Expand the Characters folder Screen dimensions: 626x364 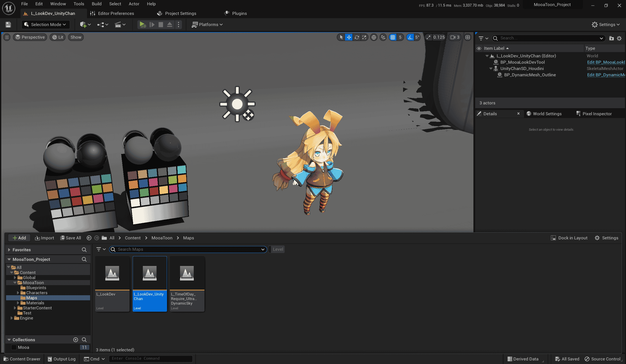point(18,293)
